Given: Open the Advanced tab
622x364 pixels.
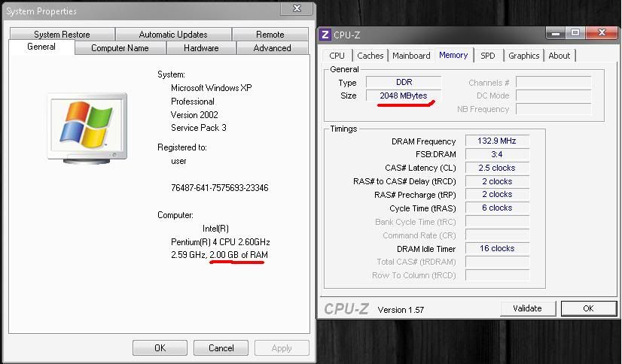Looking at the screenshot, I should pos(272,48).
